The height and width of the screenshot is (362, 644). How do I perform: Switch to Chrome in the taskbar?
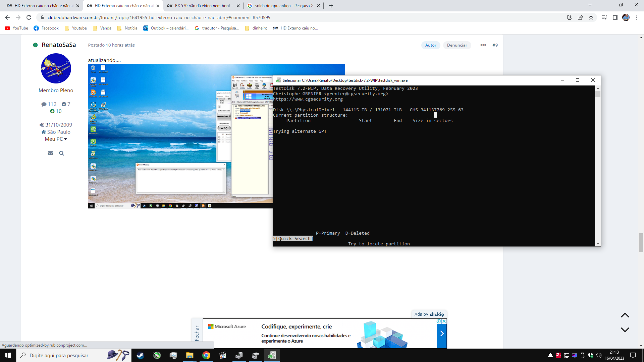pos(206,355)
